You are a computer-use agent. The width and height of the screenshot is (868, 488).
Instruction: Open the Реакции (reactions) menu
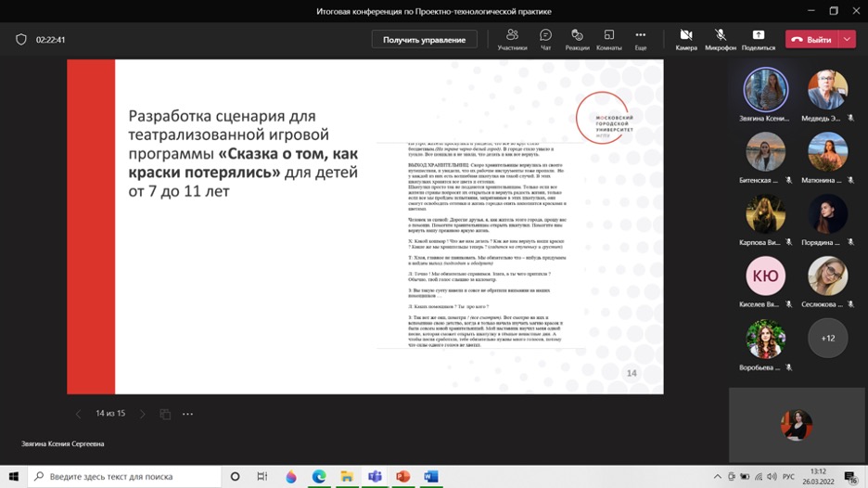click(x=577, y=39)
